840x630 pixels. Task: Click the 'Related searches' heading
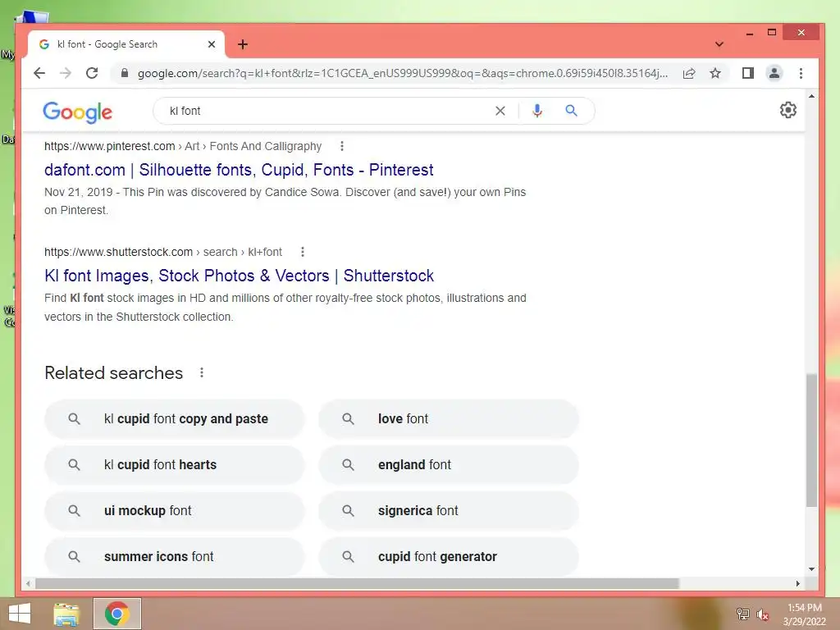[x=113, y=373]
